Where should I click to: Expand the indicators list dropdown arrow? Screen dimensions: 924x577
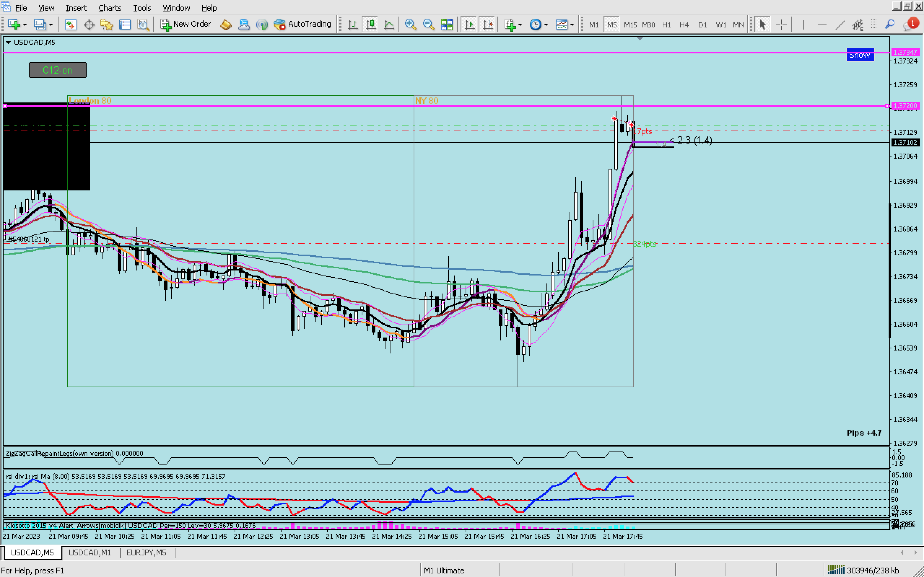pyautogui.click(x=520, y=25)
